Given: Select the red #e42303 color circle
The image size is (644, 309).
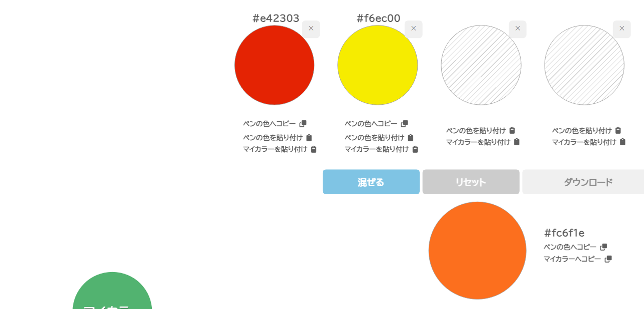Looking at the screenshot, I should point(274,65).
